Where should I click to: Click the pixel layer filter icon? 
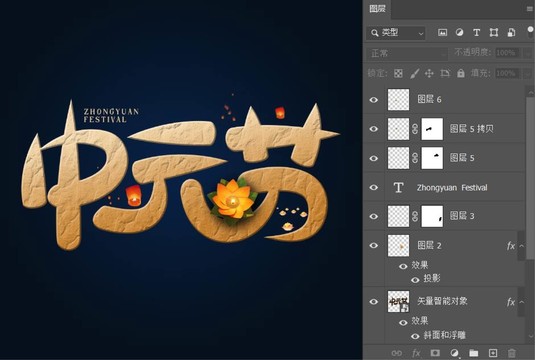(443, 33)
